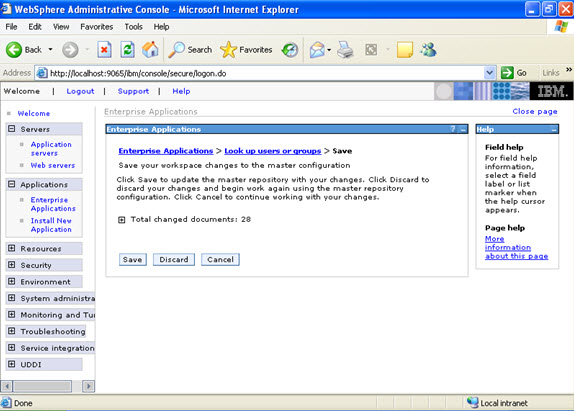Open More information about this page
Viewport: 574px width, 411px height.
point(517,247)
